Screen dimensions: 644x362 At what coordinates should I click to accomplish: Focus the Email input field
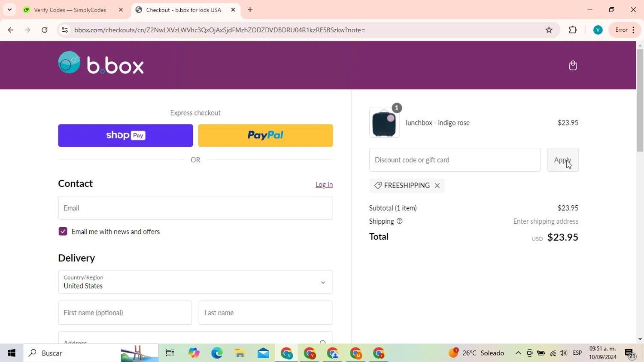click(195, 208)
